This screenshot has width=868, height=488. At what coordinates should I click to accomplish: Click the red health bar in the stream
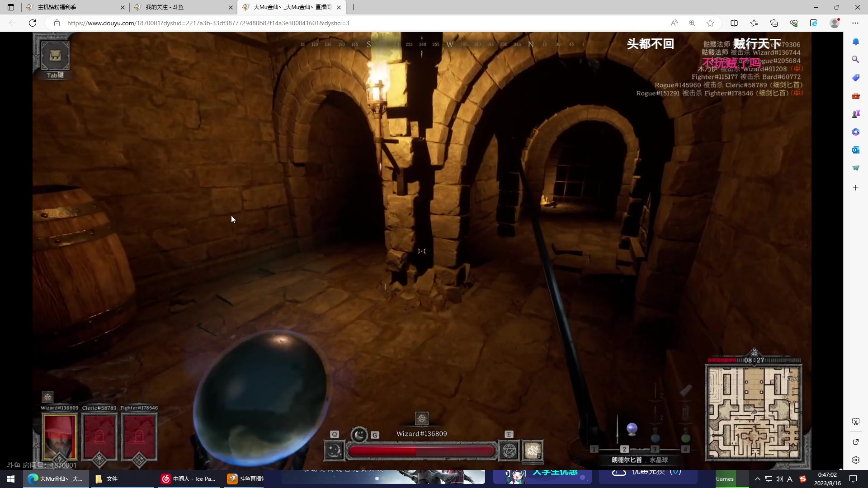point(422,451)
